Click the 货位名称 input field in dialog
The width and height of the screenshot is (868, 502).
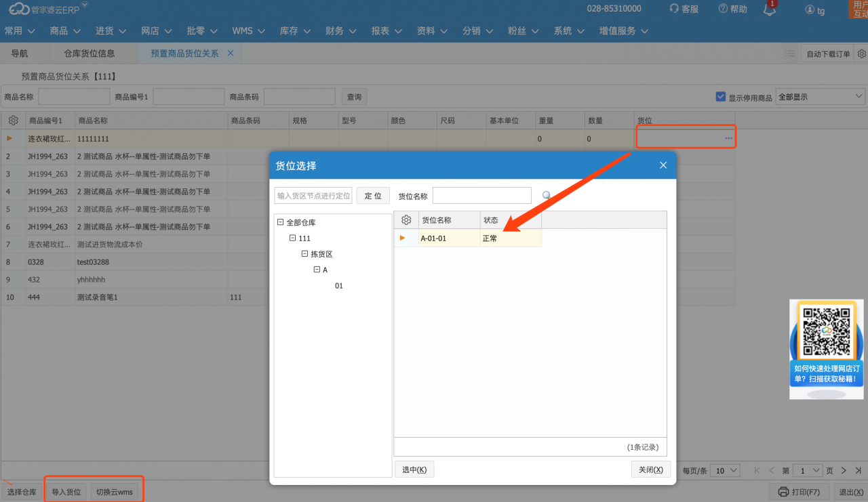pyautogui.click(x=481, y=196)
